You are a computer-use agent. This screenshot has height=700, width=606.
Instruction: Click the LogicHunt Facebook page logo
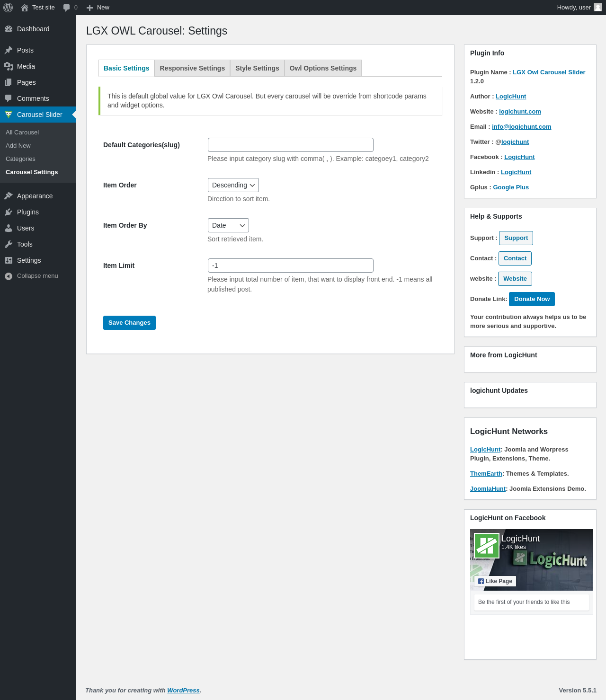pos(487,546)
